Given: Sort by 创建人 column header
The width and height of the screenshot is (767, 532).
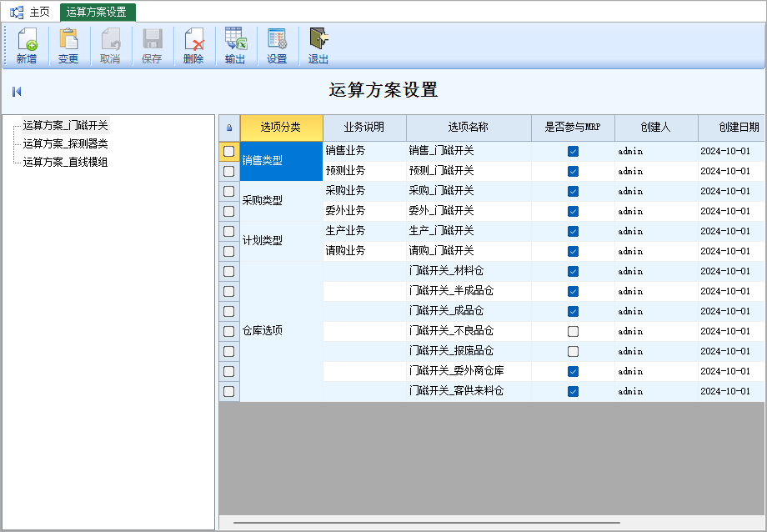Looking at the screenshot, I should (656, 128).
